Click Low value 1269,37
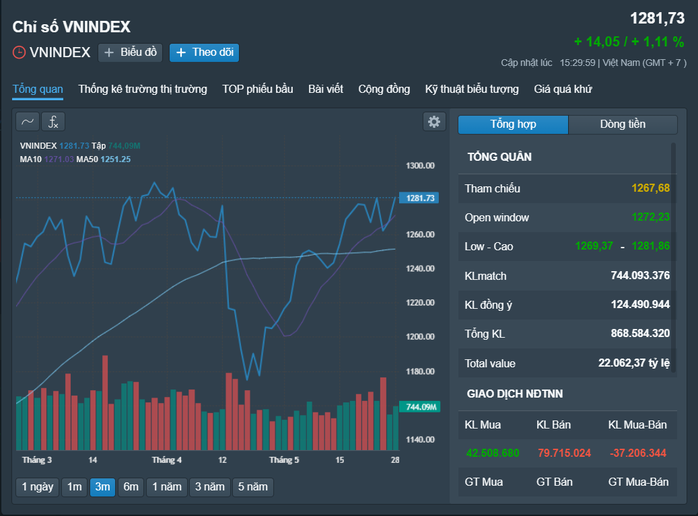 coord(594,246)
